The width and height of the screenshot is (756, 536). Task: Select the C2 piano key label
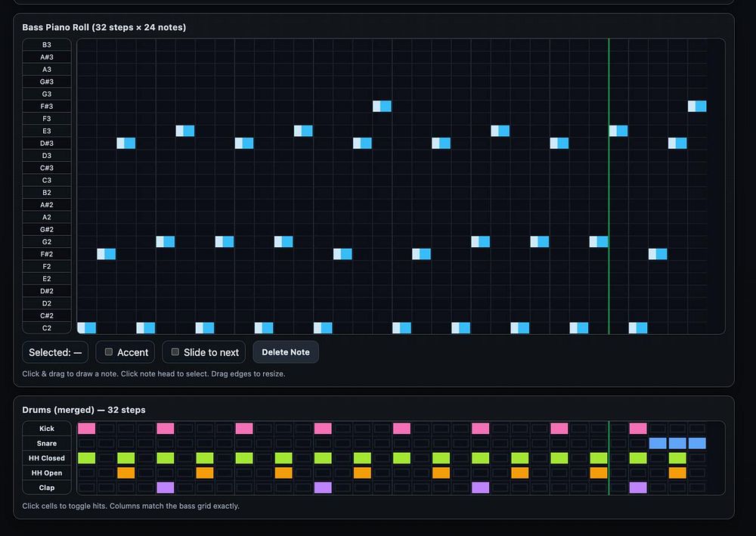pos(47,328)
